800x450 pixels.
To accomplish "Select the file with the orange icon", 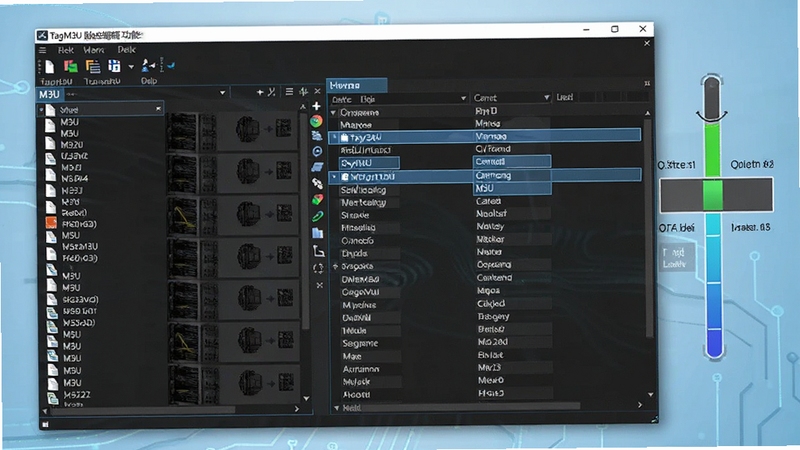I will 51,223.
